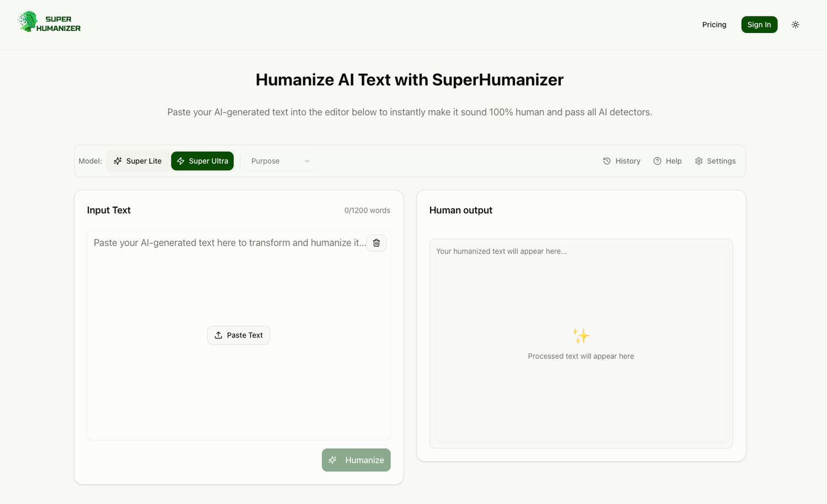Image resolution: width=827 pixels, height=504 pixels.
Task: Click 'Processed text will appear here' text
Action: click(581, 356)
